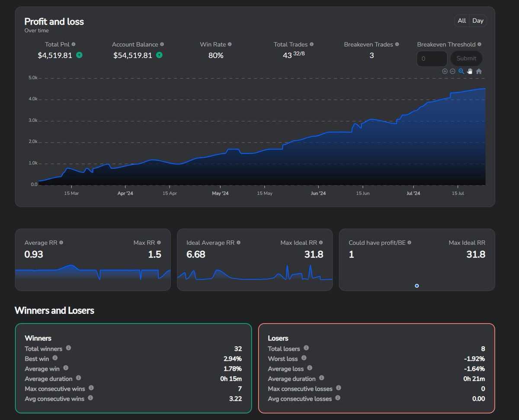Viewport: 519px width, 420px height.
Task: Click the Win Rate value 80%
Action: pos(216,55)
